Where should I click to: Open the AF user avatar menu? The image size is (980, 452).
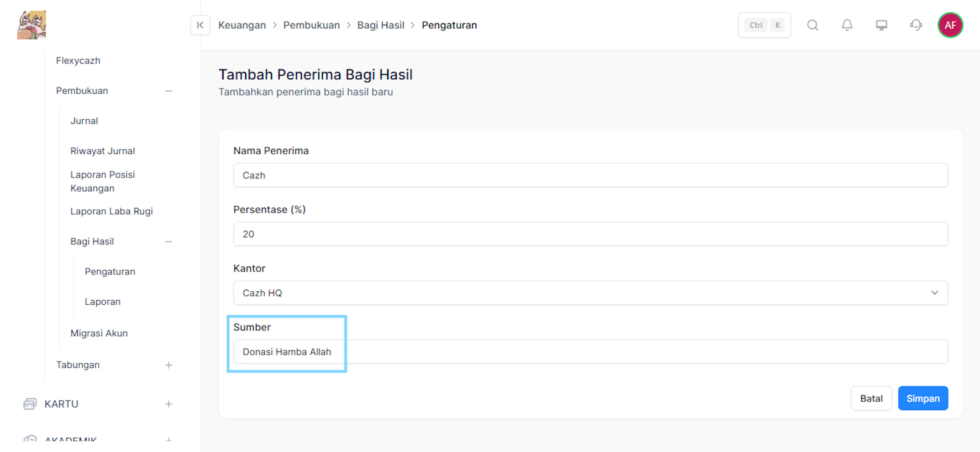point(950,25)
